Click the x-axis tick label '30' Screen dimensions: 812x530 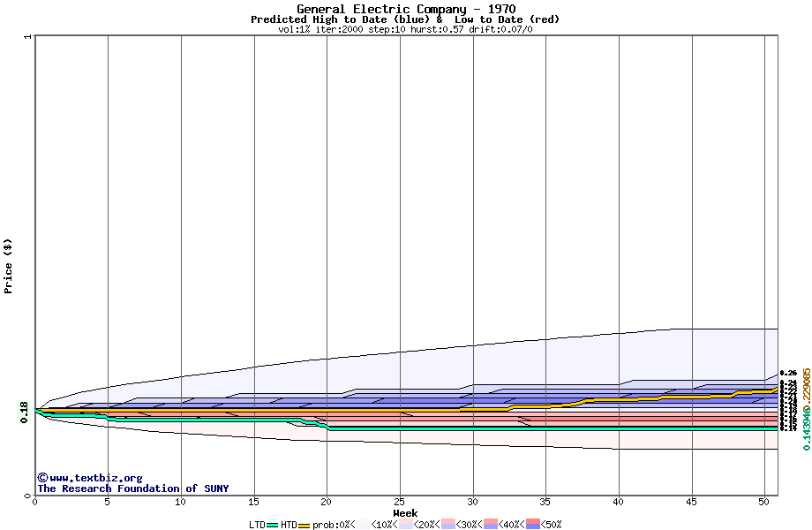coord(472,502)
